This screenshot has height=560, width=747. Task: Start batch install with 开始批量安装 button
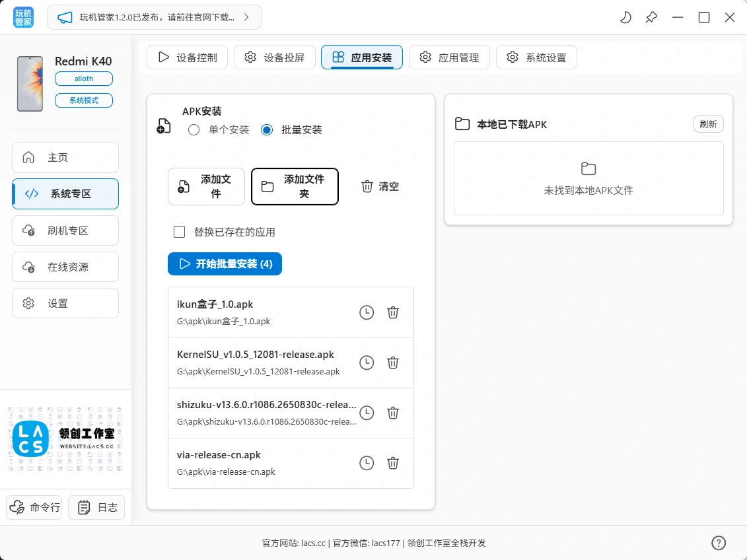(225, 263)
